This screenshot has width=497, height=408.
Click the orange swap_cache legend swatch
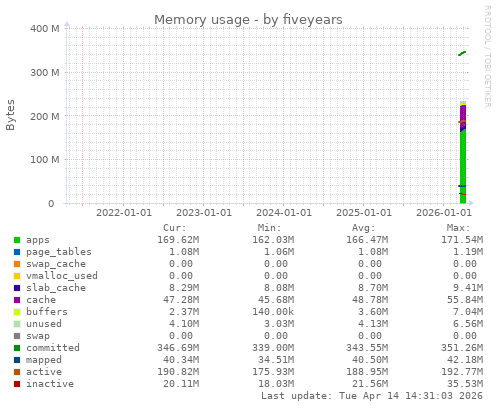[x=17, y=264]
